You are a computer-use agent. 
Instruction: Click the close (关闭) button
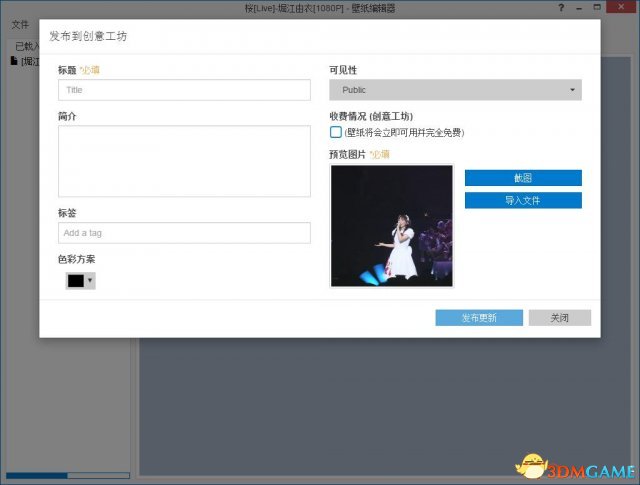point(559,318)
